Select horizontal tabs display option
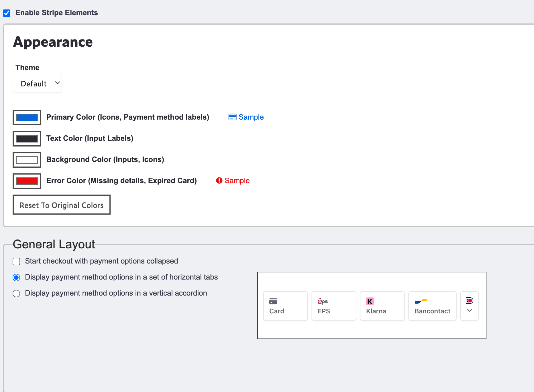 click(x=16, y=278)
